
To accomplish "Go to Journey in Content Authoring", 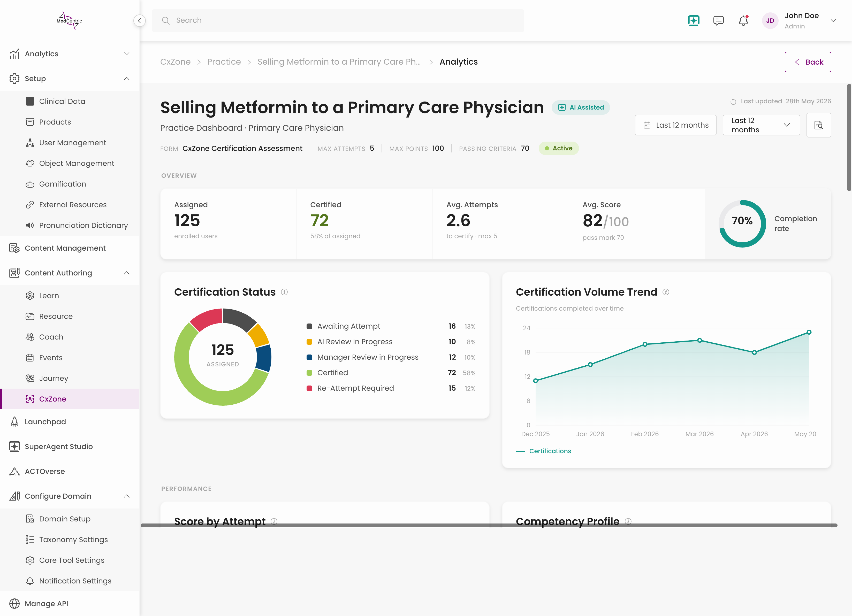I will point(70,378).
